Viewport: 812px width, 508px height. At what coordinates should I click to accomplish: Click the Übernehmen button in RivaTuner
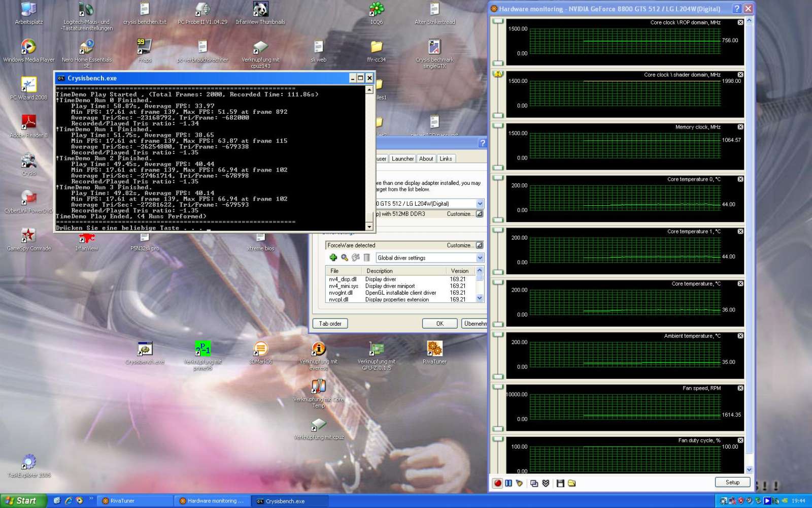pyautogui.click(x=475, y=324)
